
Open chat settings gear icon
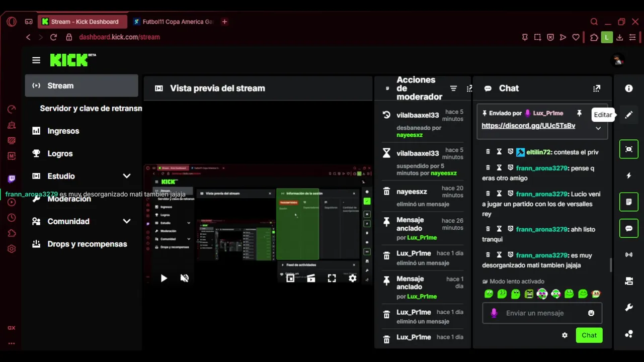coord(565,335)
